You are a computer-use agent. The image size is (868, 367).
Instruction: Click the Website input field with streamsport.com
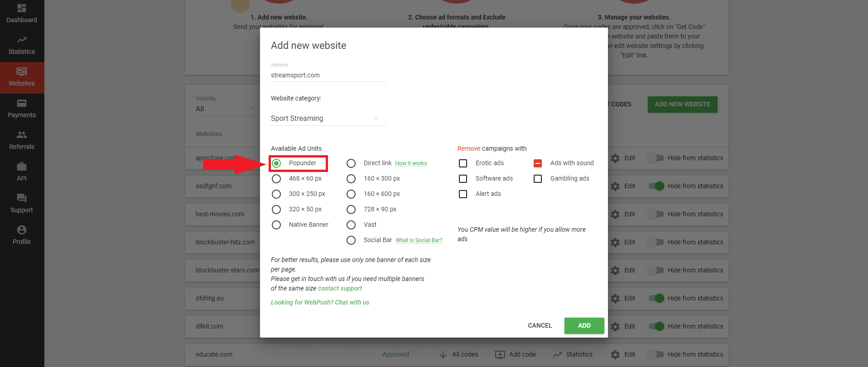(328, 75)
